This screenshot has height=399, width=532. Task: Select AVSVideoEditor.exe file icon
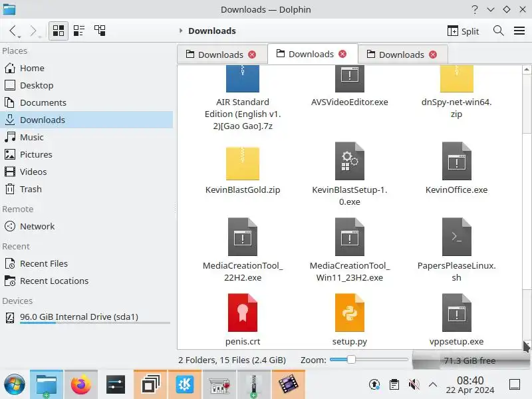coord(350,78)
